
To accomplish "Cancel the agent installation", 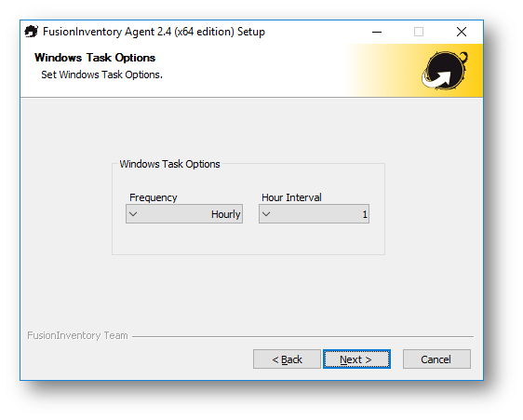I will coord(436,359).
